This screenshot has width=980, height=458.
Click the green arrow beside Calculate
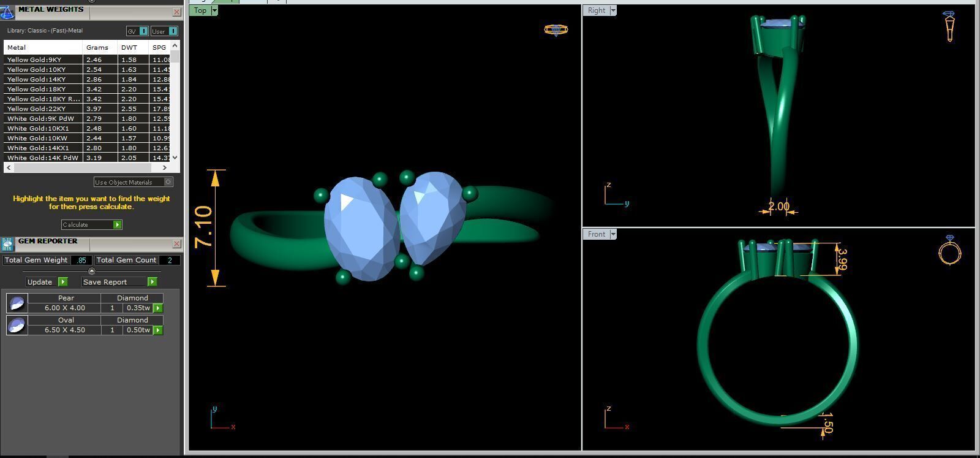click(x=118, y=224)
